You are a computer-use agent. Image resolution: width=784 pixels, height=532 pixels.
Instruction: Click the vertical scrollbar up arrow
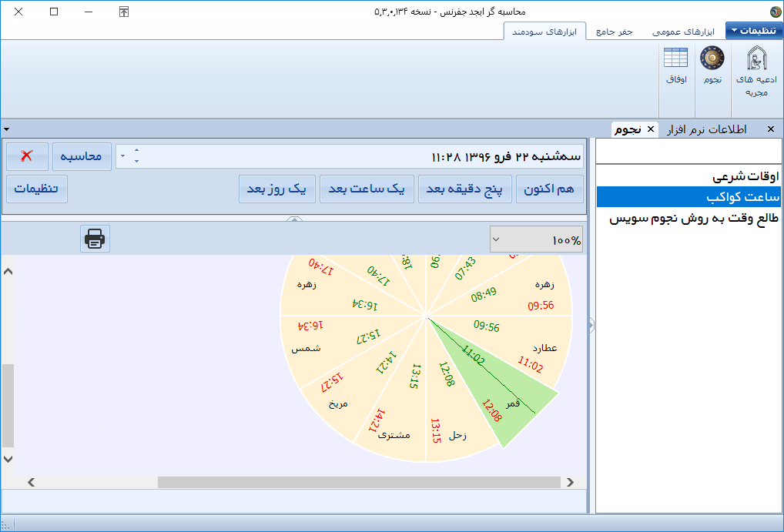click(8, 272)
